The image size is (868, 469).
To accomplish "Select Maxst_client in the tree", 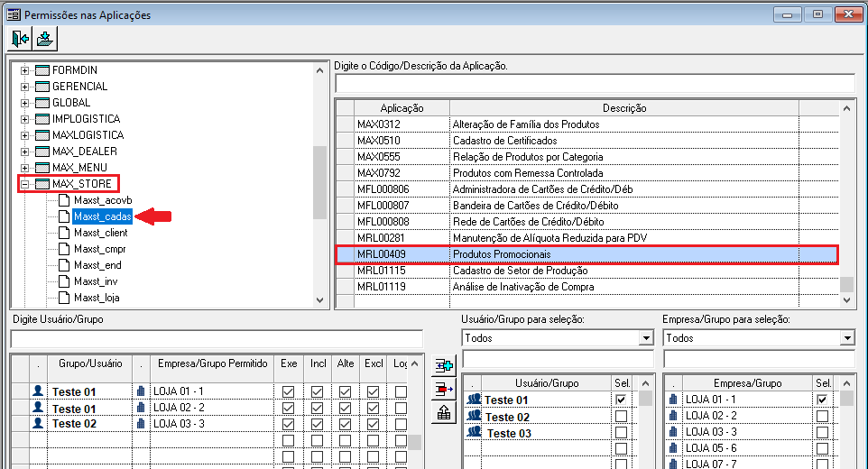I will pos(101,233).
